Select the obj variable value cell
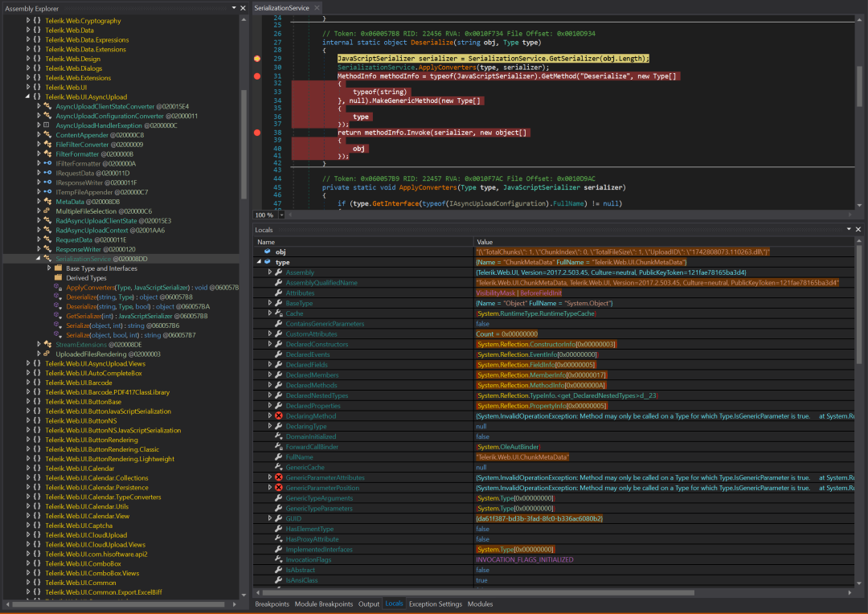This screenshot has height=614, width=868. pos(665,252)
